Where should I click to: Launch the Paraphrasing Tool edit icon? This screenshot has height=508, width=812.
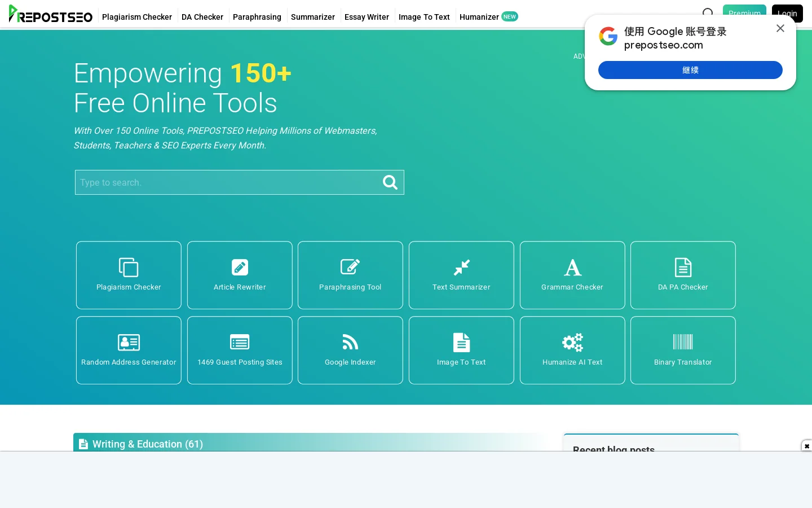pyautogui.click(x=350, y=267)
